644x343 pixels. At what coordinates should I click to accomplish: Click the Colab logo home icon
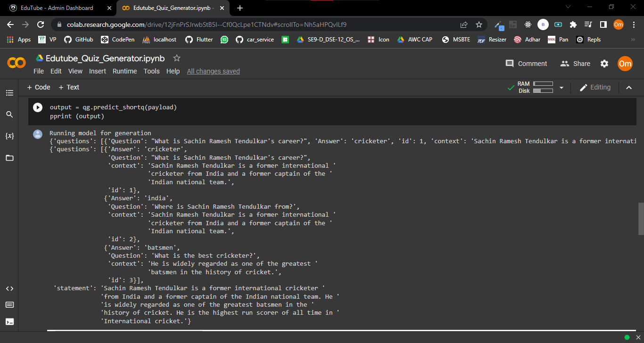[17, 63]
